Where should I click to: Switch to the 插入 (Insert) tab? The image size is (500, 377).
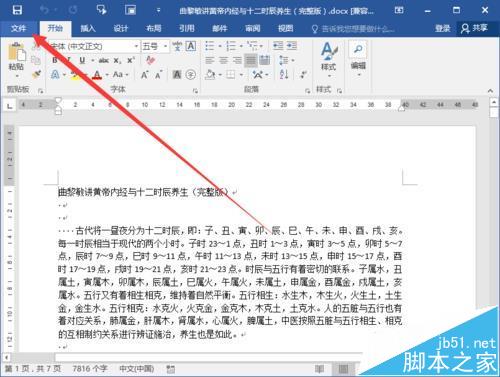click(x=88, y=28)
